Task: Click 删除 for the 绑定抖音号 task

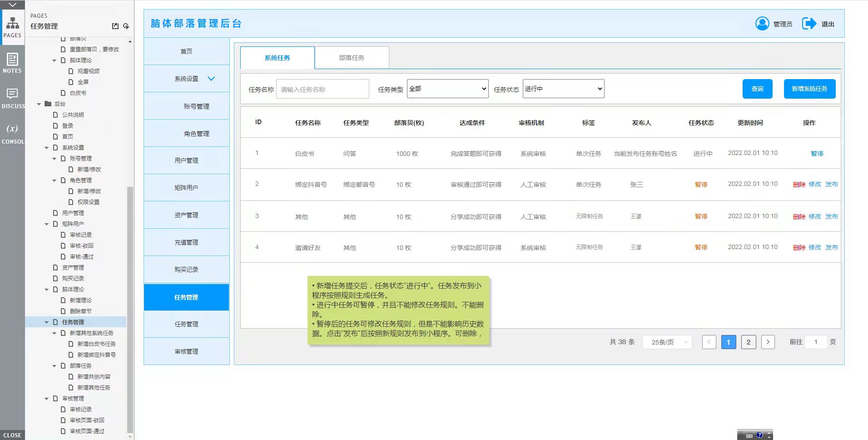Action: click(x=799, y=185)
